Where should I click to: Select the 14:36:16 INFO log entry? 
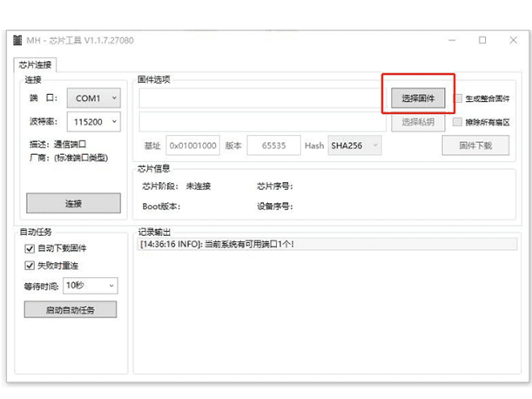click(x=327, y=244)
